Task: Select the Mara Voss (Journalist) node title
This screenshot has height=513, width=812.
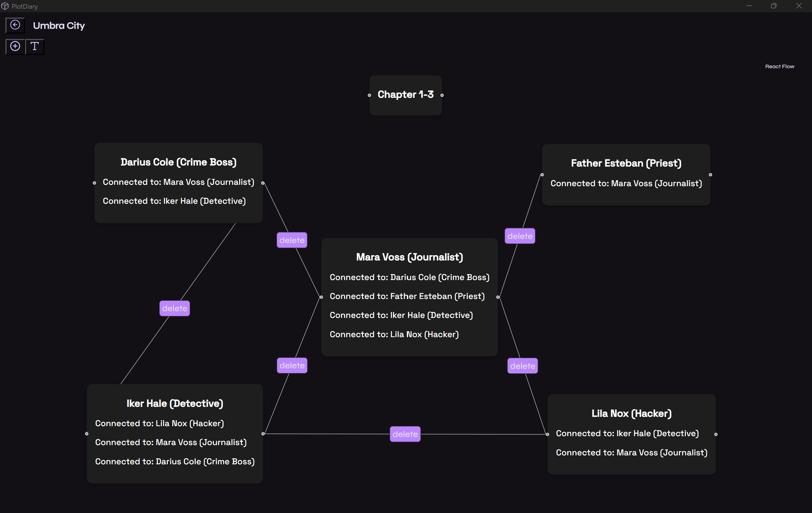Action: click(409, 257)
